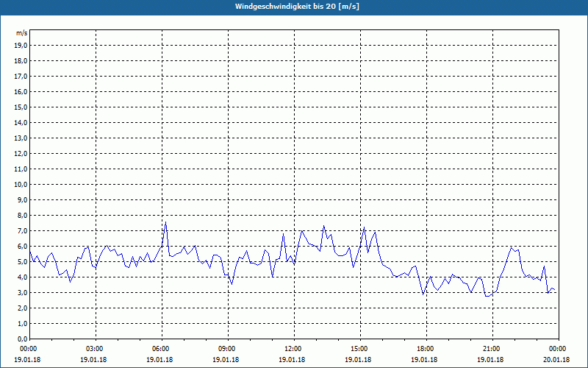This screenshot has width=588, height=368.
Task: Click the 20.01.18 date label
Action: 556,360
